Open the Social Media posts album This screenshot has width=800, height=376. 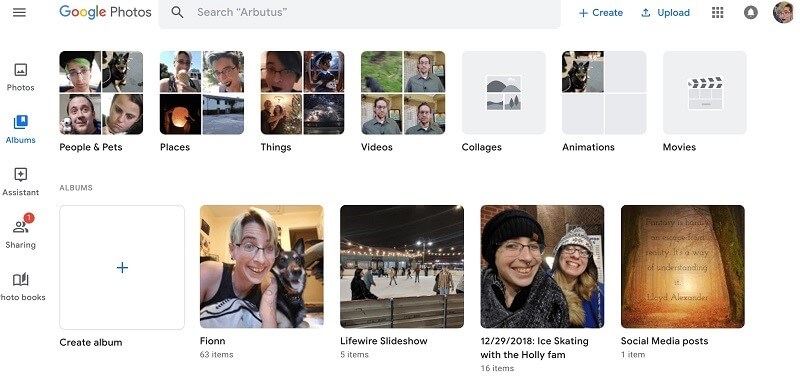click(683, 266)
